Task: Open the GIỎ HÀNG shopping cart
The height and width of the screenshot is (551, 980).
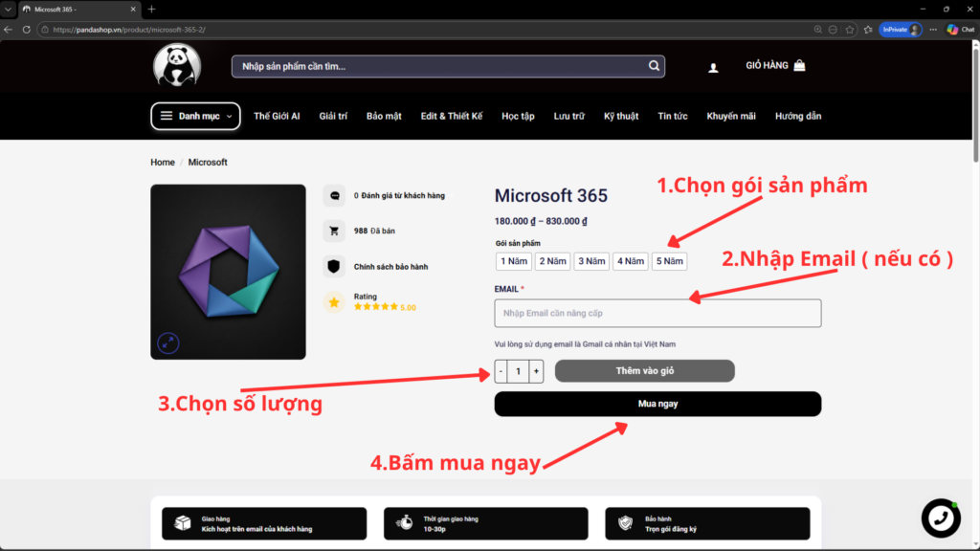Action: pos(775,66)
